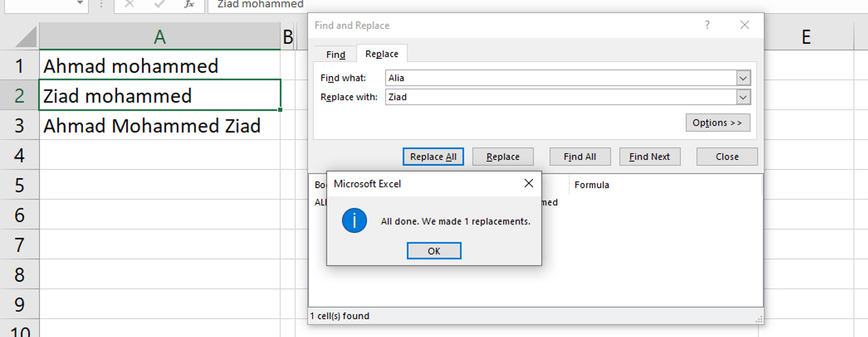Open the Replace with dropdown history
This screenshot has height=337, width=868.
tap(743, 97)
